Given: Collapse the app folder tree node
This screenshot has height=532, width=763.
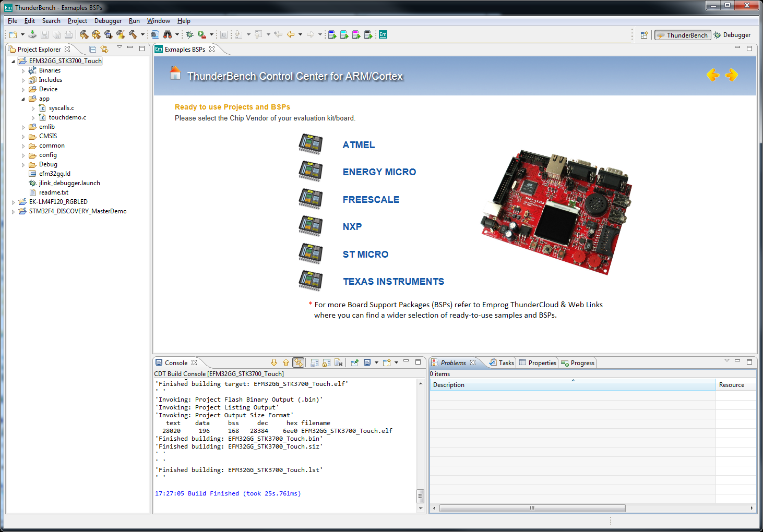Looking at the screenshot, I should (23, 99).
